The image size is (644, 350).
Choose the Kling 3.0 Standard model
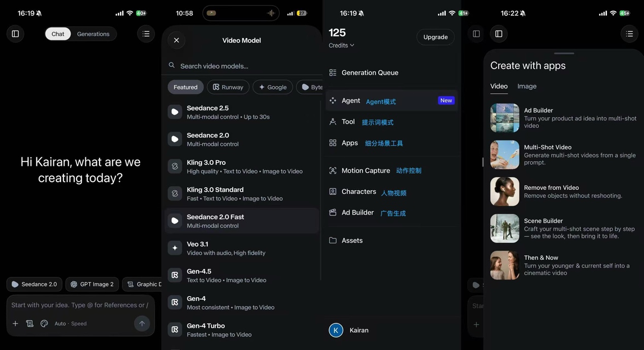click(x=242, y=194)
